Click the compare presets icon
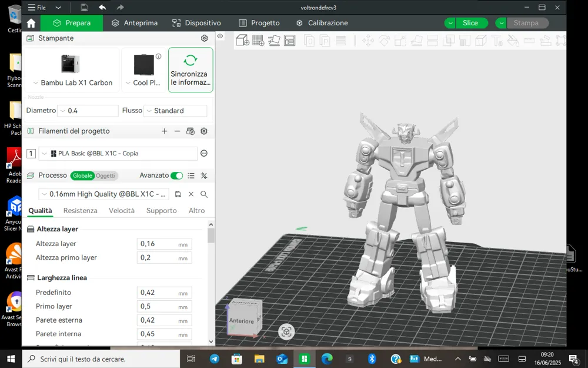The width and height of the screenshot is (588, 368). (x=204, y=175)
